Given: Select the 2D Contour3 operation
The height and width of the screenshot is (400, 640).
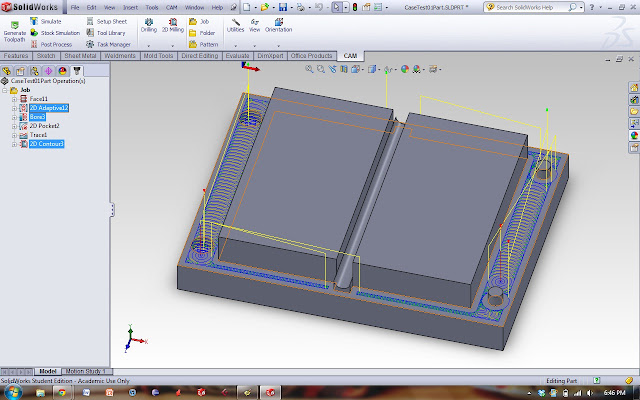Looking at the screenshot, I should pyautogui.click(x=46, y=144).
